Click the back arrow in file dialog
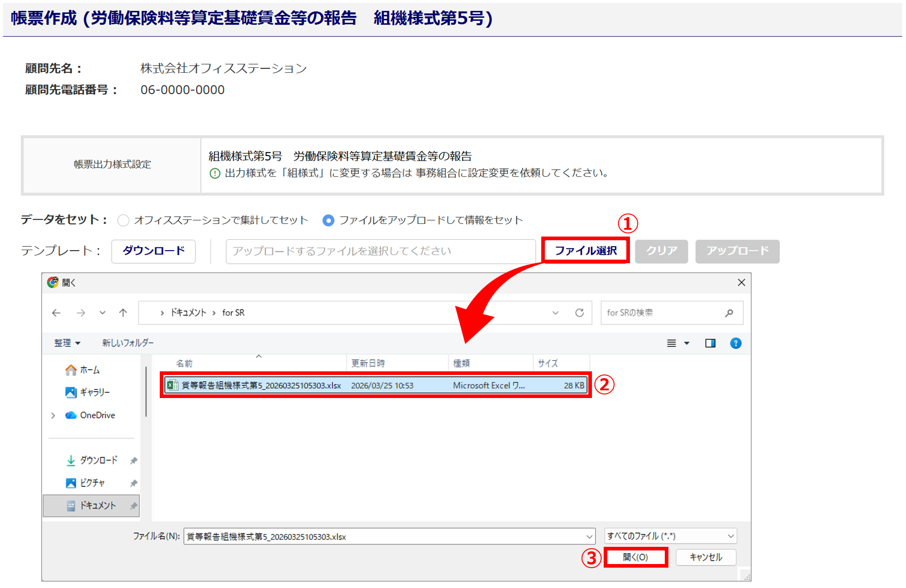 (x=56, y=313)
